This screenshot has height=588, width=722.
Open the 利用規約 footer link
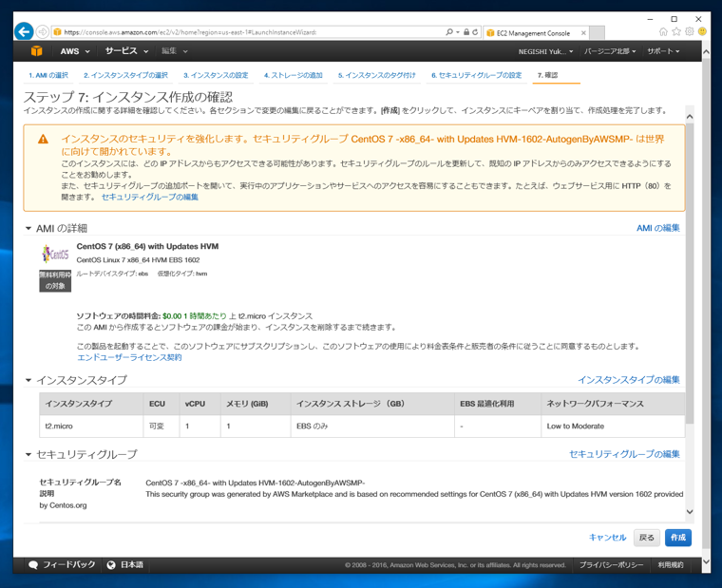671,565
